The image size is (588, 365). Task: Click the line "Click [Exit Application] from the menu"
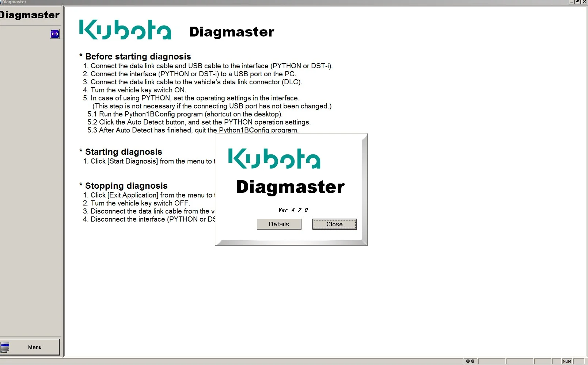click(x=149, y=195)
